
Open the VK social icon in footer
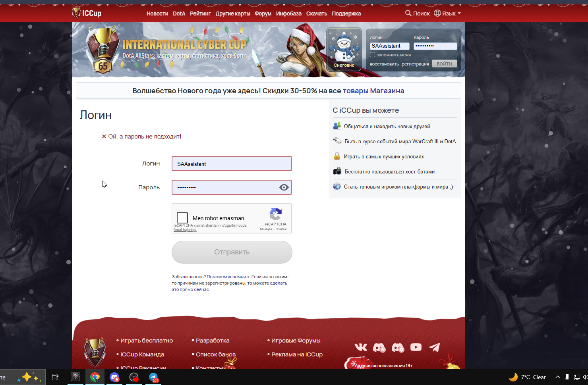click(361, 347)
